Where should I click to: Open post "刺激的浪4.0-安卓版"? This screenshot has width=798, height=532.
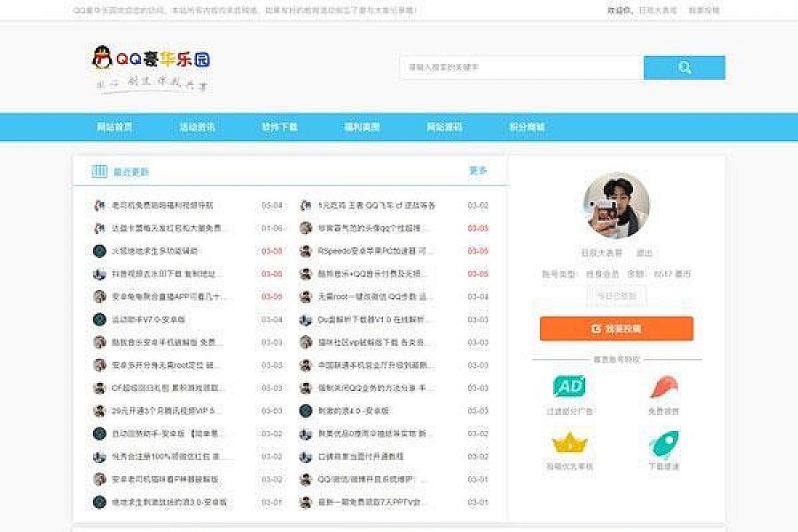click(x=354, y=411)
